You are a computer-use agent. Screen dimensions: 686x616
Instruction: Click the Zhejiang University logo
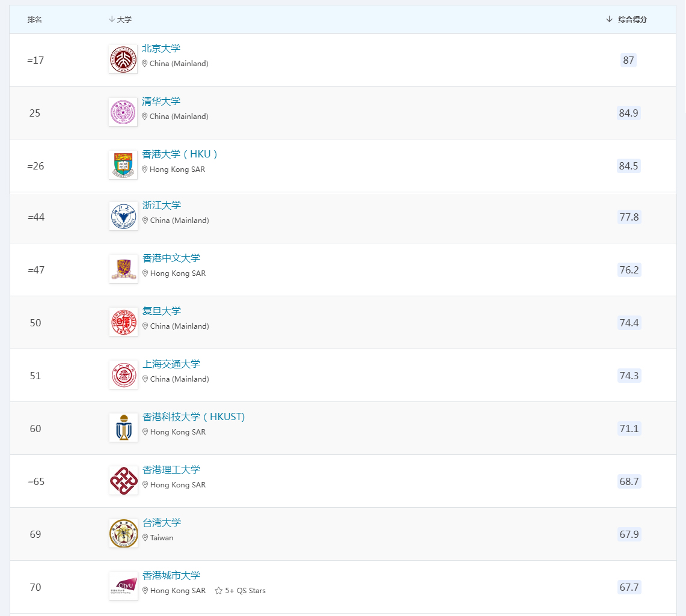tap(123, 216)
